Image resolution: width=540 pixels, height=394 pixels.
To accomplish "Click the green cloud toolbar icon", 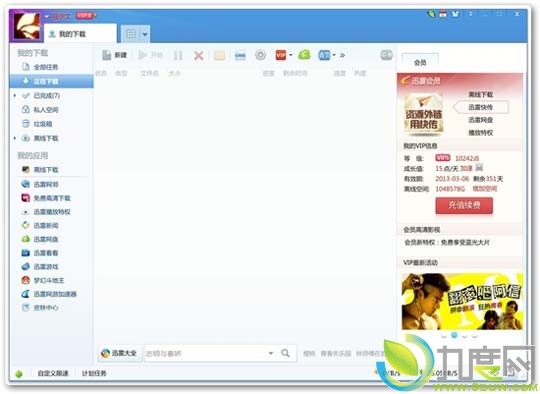I will [x=304, y=54].
